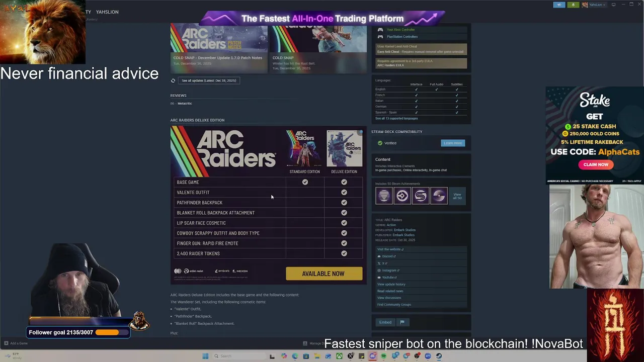Click Deluxe Edition Base Game checkmark

(344, 182)
